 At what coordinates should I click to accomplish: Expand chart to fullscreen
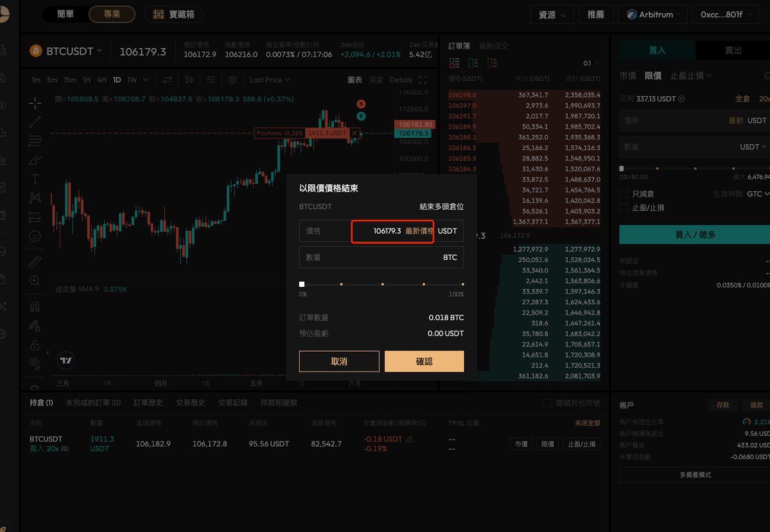423,80
